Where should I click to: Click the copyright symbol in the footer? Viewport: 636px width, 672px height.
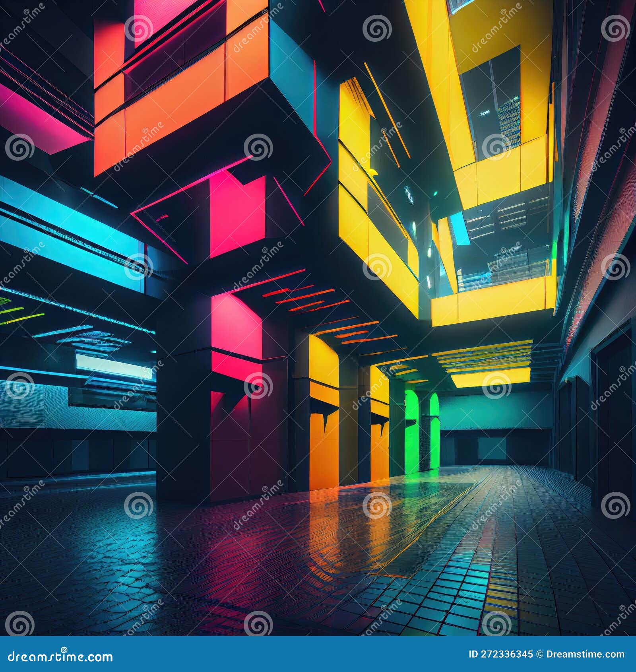coord(539,654)
